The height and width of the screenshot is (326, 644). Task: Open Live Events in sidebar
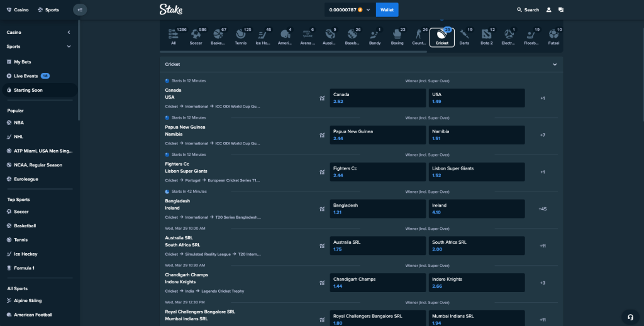pos(28,76)
